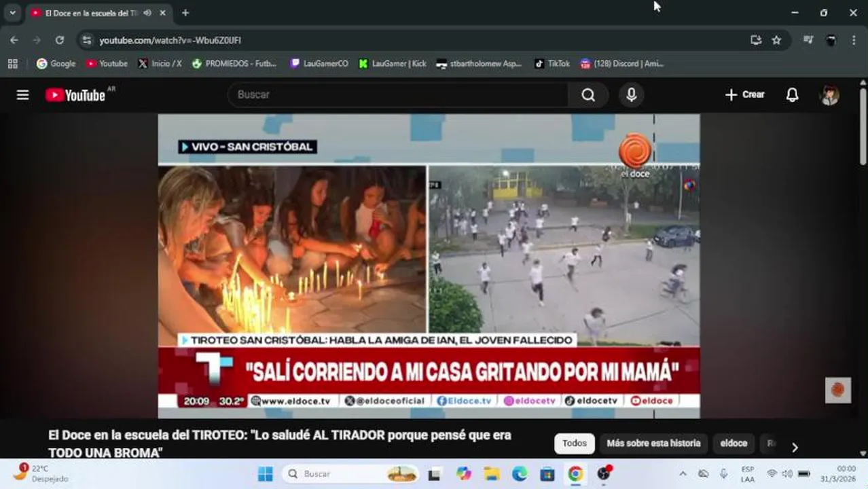Open LauGamerCO Twitch bookmark
Image resolution: width=868 pixels, height=489 pixels.
(319, 63)
